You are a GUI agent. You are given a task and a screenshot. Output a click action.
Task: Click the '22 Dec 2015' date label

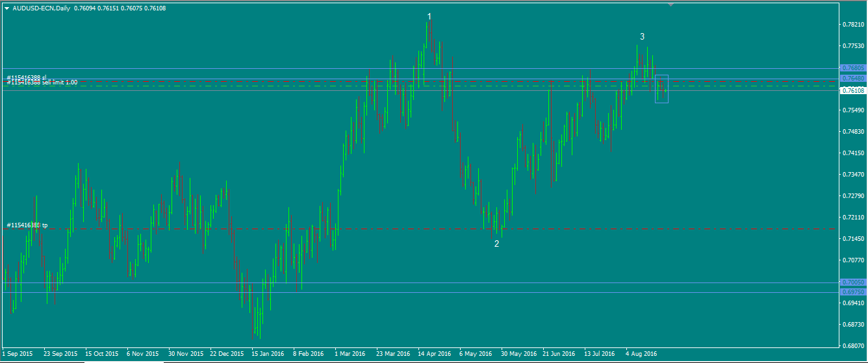pos(227,354)
